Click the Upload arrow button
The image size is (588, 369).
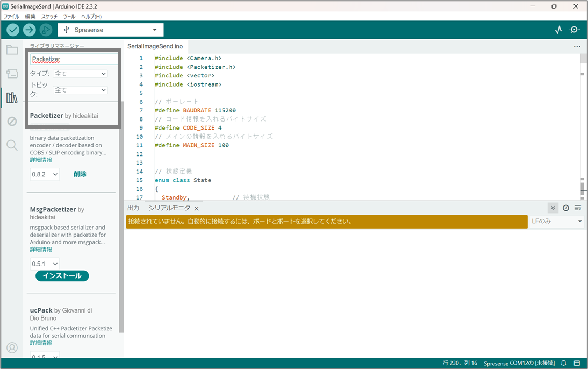coord(30,30)
